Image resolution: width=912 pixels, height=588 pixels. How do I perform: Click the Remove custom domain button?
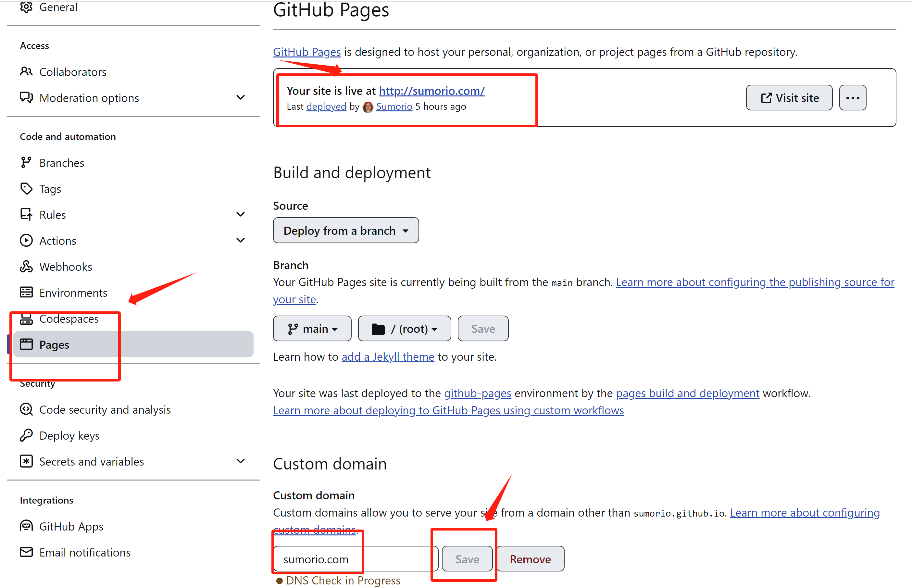point(530,559)
